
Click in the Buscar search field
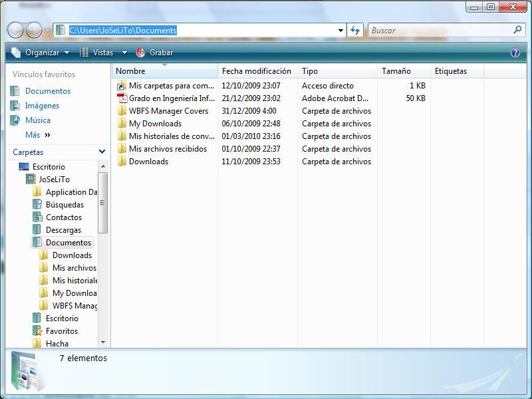coord(439,31)
